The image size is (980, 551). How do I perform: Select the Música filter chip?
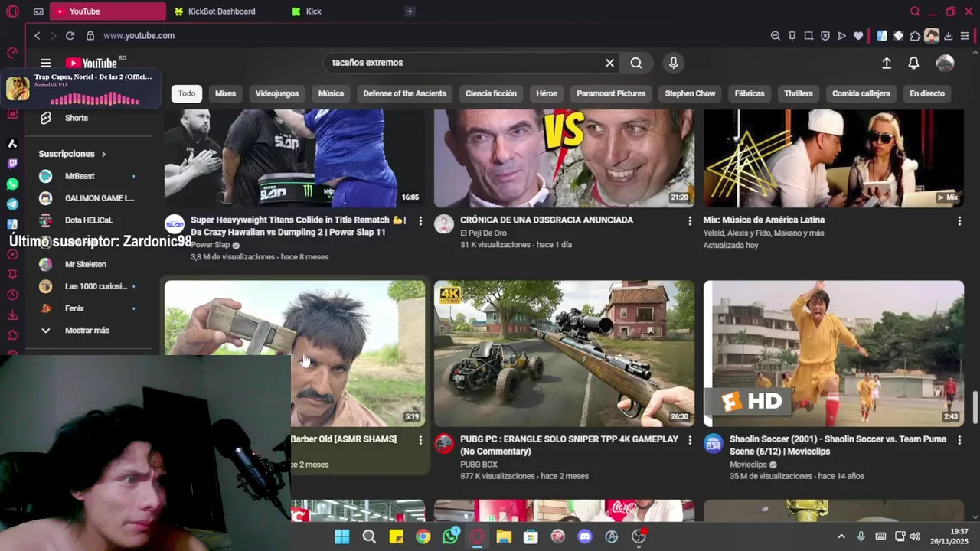(331, 93)
